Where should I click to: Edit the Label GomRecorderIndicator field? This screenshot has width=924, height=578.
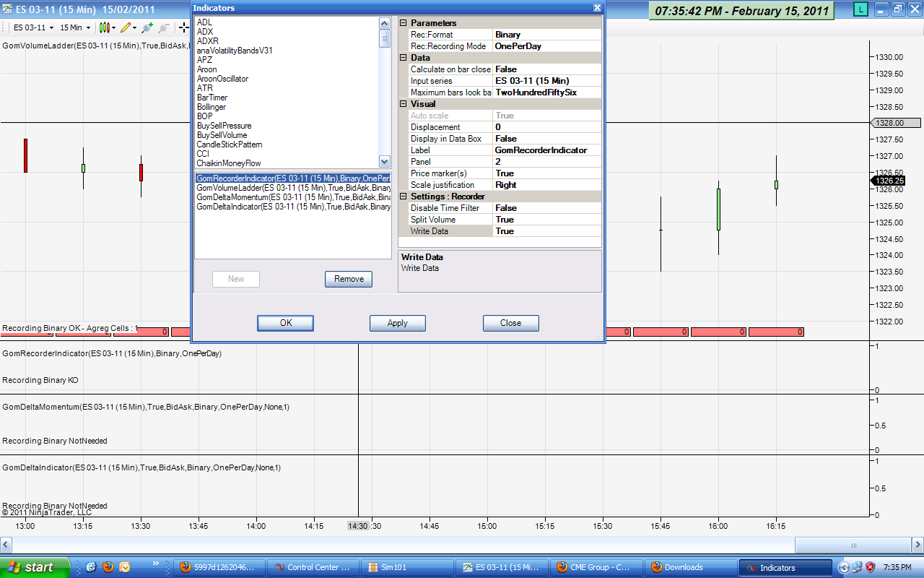point(547,150)
